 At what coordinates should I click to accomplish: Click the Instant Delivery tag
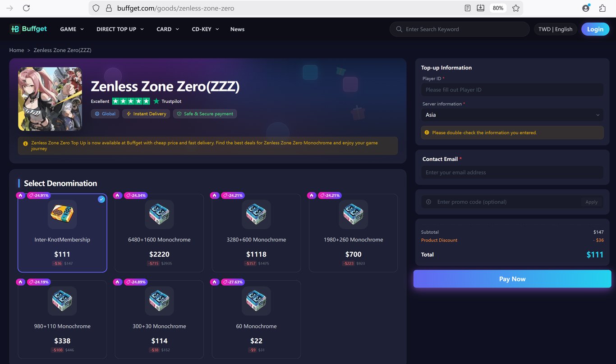(146, 114)
